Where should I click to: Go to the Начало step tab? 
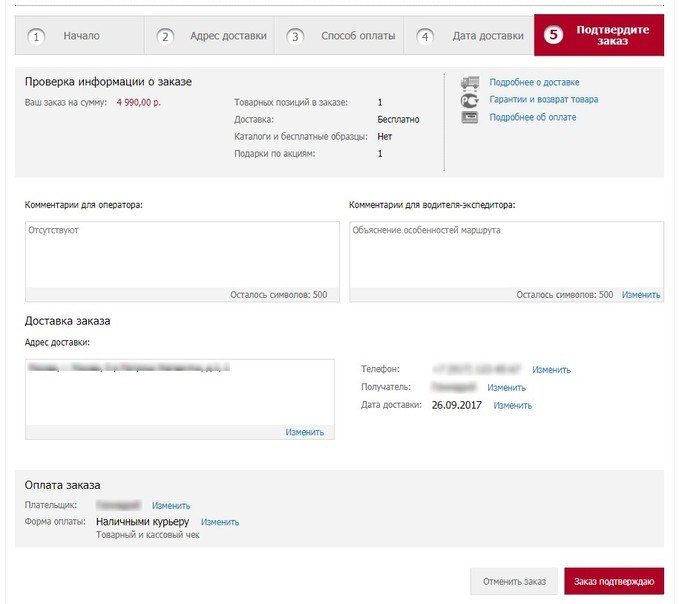coord(80,36)
